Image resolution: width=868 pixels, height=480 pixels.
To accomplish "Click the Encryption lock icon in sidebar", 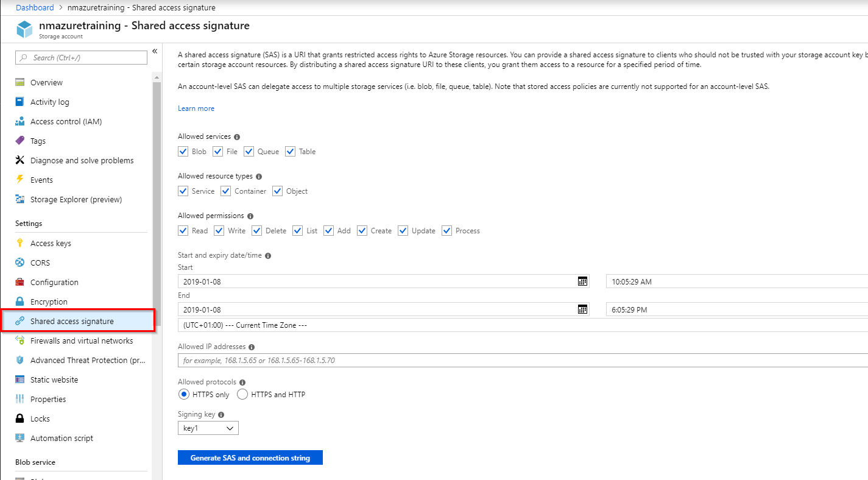I will pos(20,302).
